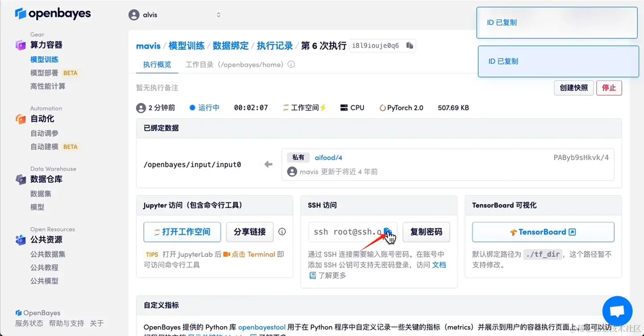The width and height of the screenshot is (644, 336).
Task: Click the red 停止 button
Action: pyautogui.click(x=609, y=88)
